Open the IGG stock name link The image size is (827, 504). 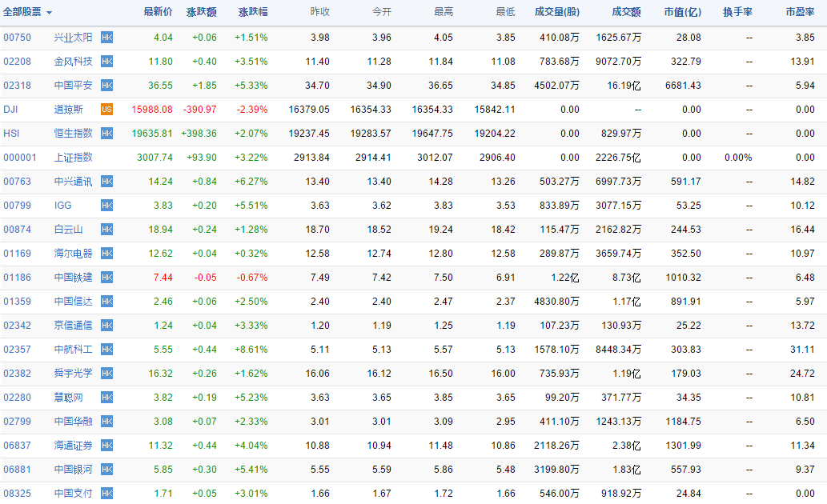pyautogui.click(x=62, y=206)
